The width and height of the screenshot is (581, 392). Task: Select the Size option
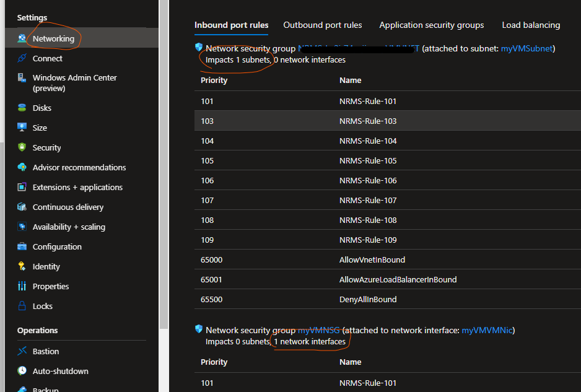[x=41, y=127]
